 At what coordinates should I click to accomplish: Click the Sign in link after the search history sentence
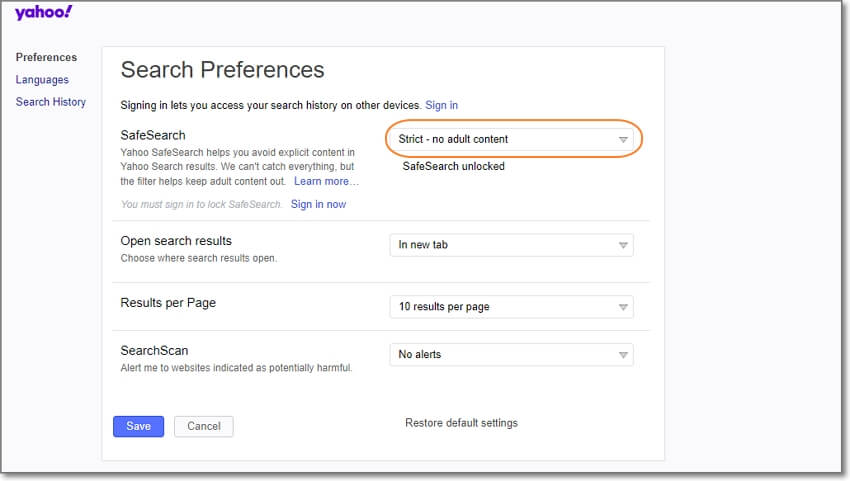(441, 105)
